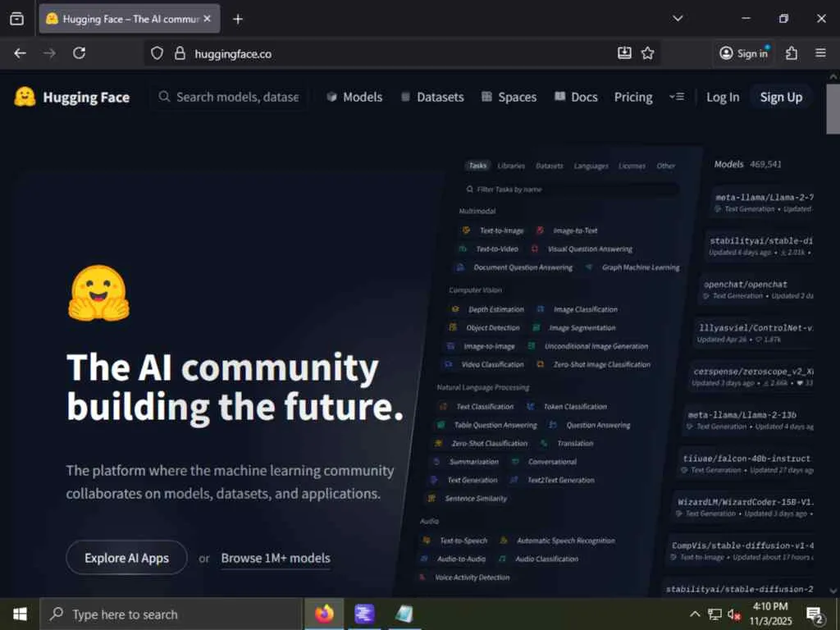Click the scrollbar down arrow
Viewport: 840px width, 630px height.
point(833,591)
